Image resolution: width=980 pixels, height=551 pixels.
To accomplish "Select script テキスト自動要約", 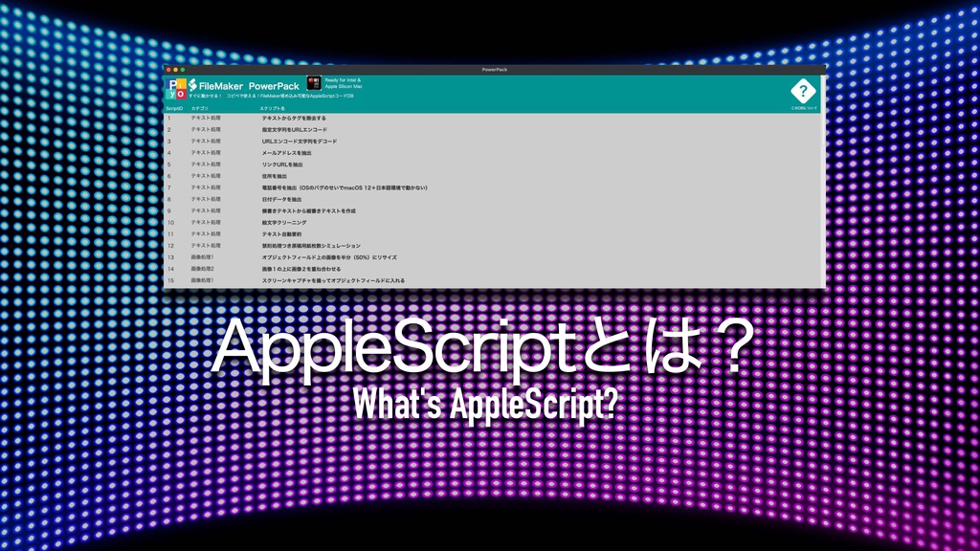I will [x=281, y=234].
